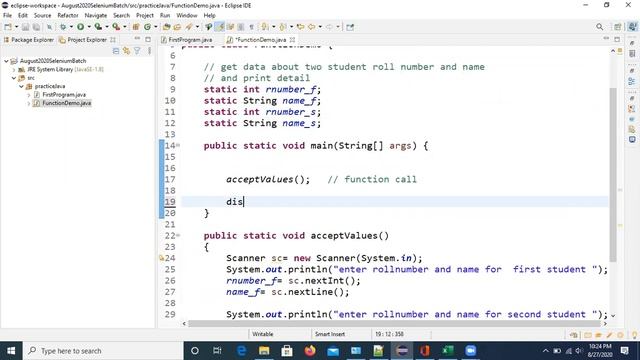
Task: Click the Save toolbar icon
Action: tap(25, 27)
